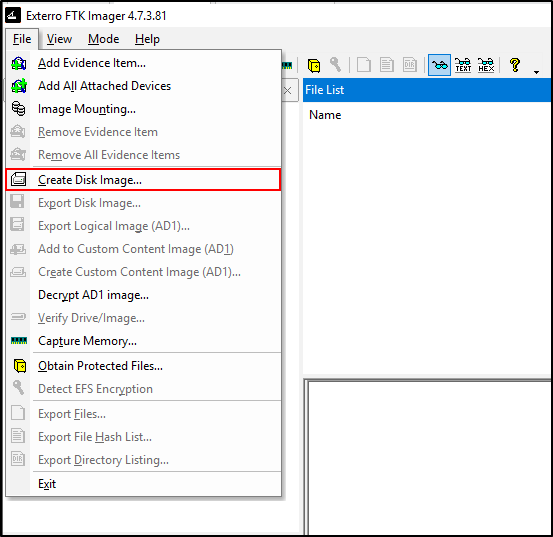Select Add Evidence Item... menu entry
The height and width of the screenshot is (537, 553).
coord(144,63)
